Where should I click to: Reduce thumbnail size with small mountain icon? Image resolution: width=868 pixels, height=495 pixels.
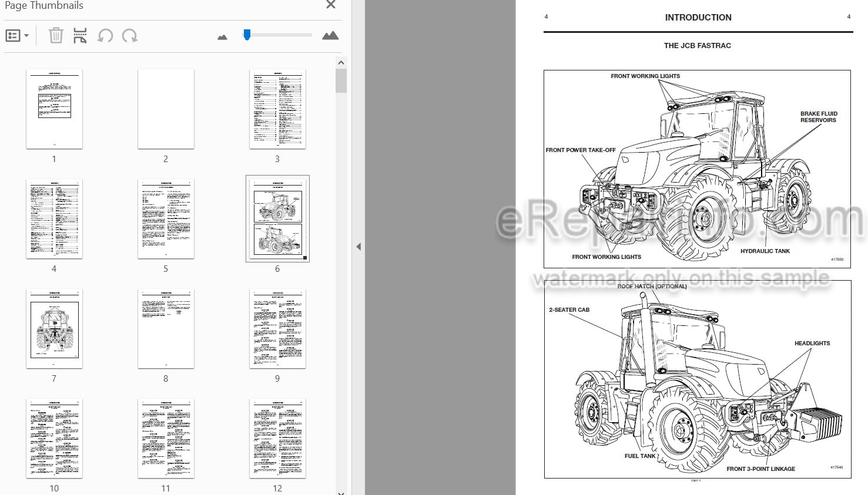point(222,37)
